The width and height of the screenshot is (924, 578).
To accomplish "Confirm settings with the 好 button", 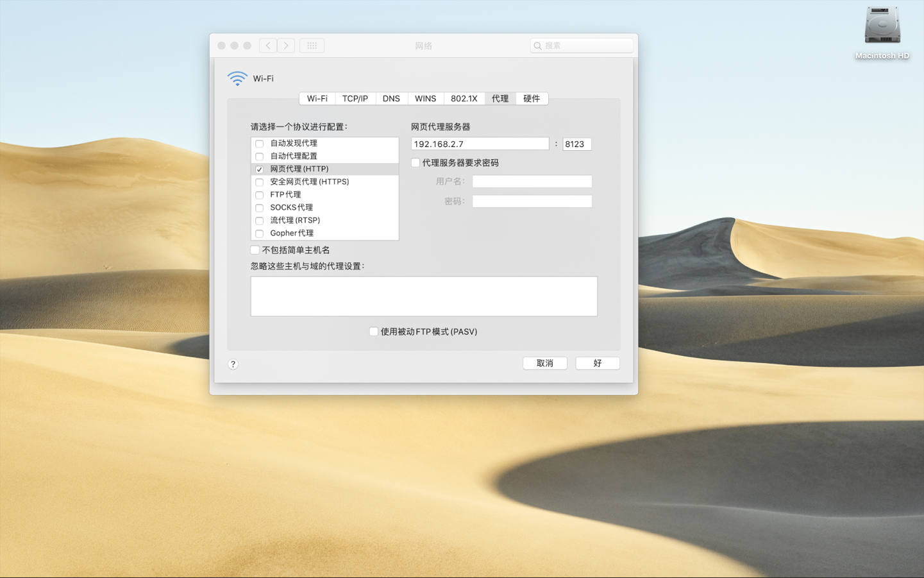I will (x=597, y=363).
